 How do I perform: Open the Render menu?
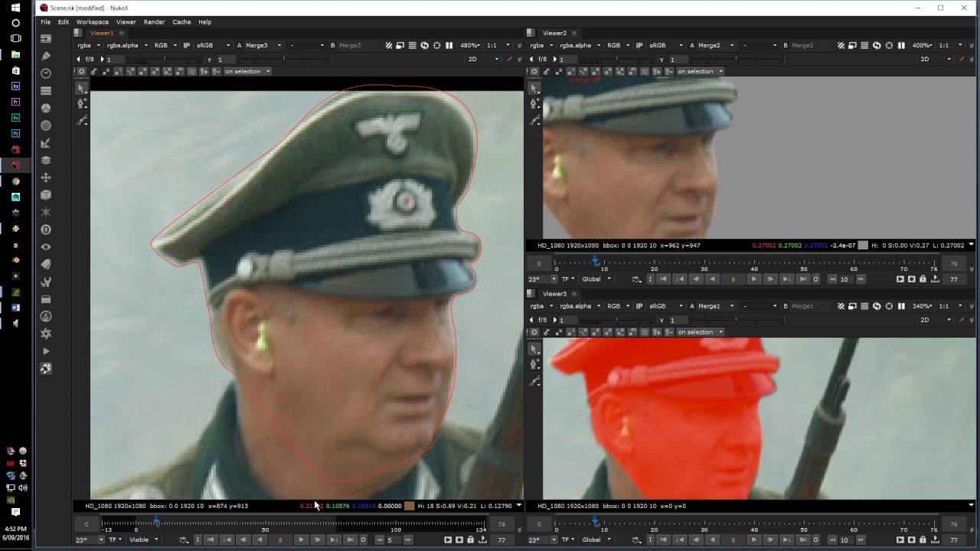(154, 22)
